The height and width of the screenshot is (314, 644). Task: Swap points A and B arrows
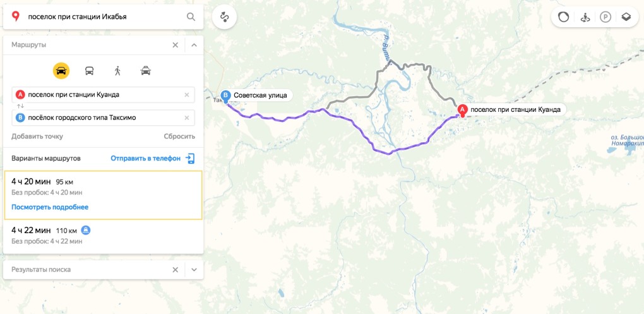[20, 106]
